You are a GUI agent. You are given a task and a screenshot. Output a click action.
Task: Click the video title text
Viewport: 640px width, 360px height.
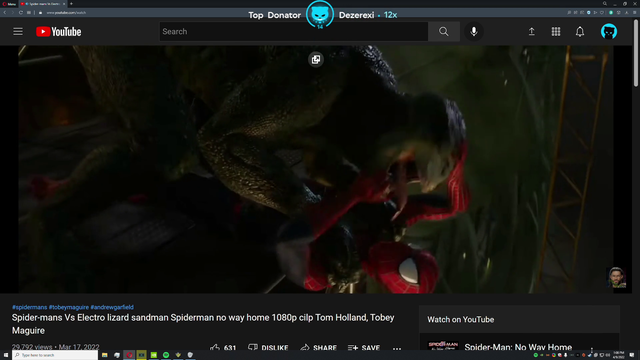coord(203,324)
